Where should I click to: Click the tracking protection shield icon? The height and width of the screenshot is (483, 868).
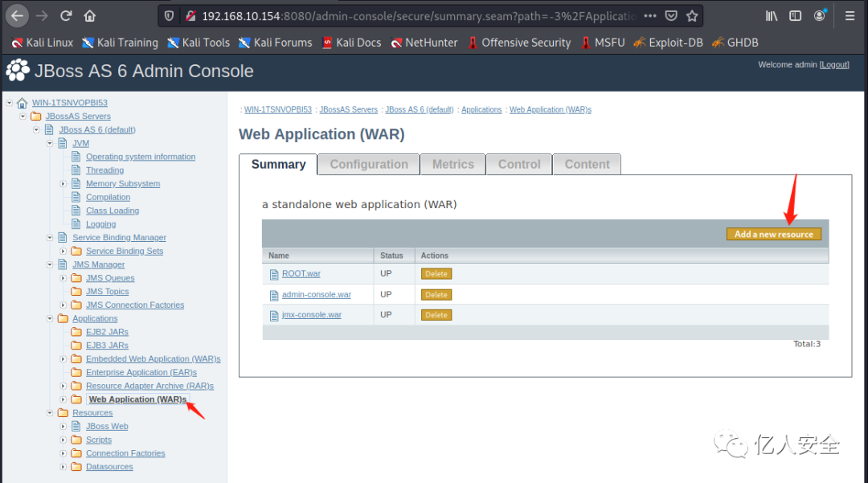170,16
